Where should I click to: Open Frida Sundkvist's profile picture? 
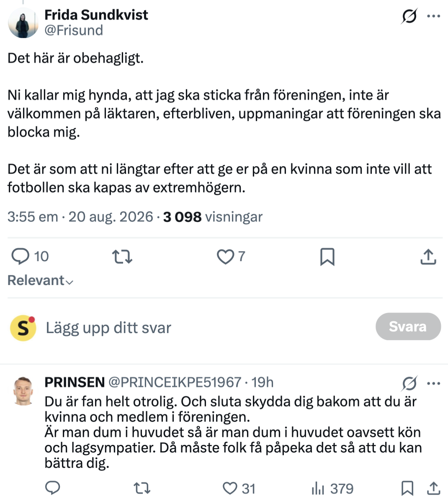tap(23, 23)
